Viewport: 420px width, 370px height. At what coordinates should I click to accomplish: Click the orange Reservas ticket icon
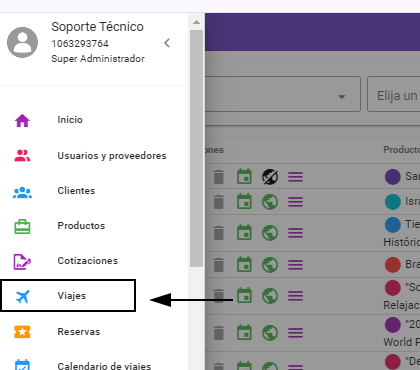tap(22, 332)
